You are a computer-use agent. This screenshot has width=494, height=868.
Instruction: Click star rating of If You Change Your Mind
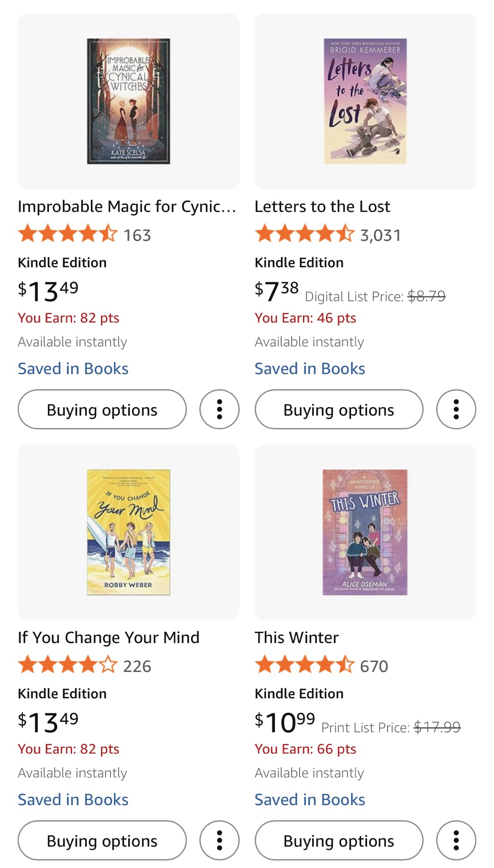(x=68, y=665)
